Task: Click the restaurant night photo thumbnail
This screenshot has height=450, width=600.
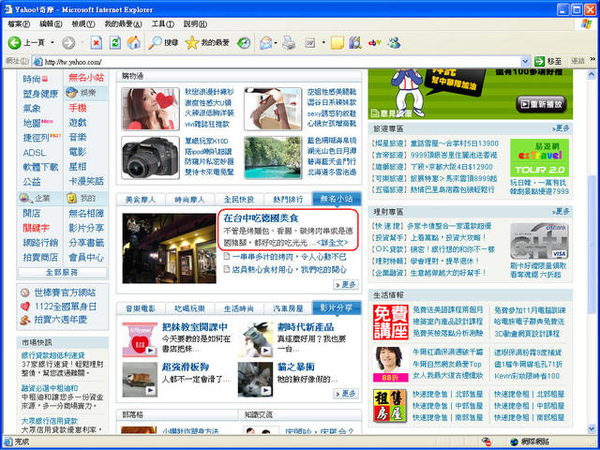Action: tap(169, 248)
